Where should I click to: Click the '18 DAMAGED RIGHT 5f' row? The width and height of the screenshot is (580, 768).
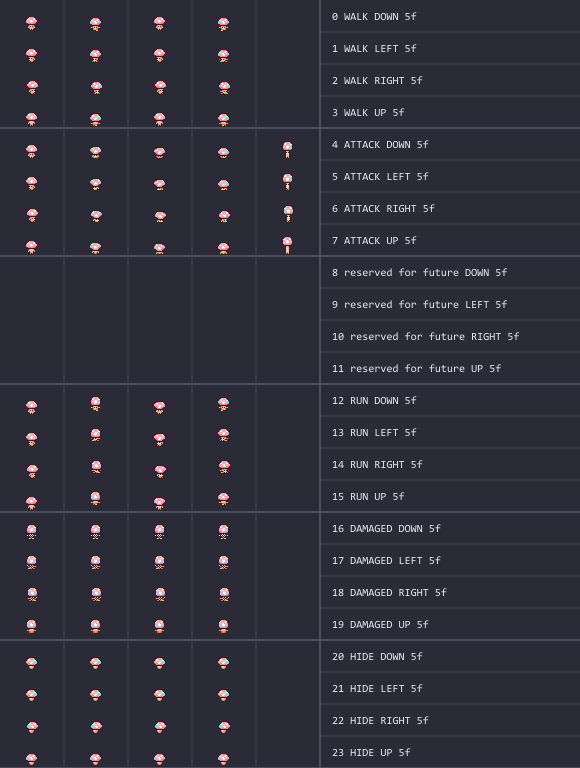click(450, 593)
